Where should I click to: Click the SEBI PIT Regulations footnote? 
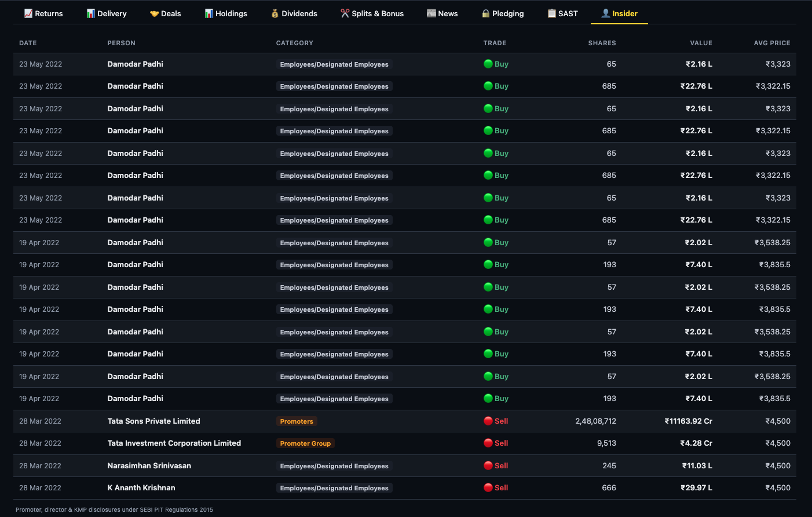click(x=114, y=509)
